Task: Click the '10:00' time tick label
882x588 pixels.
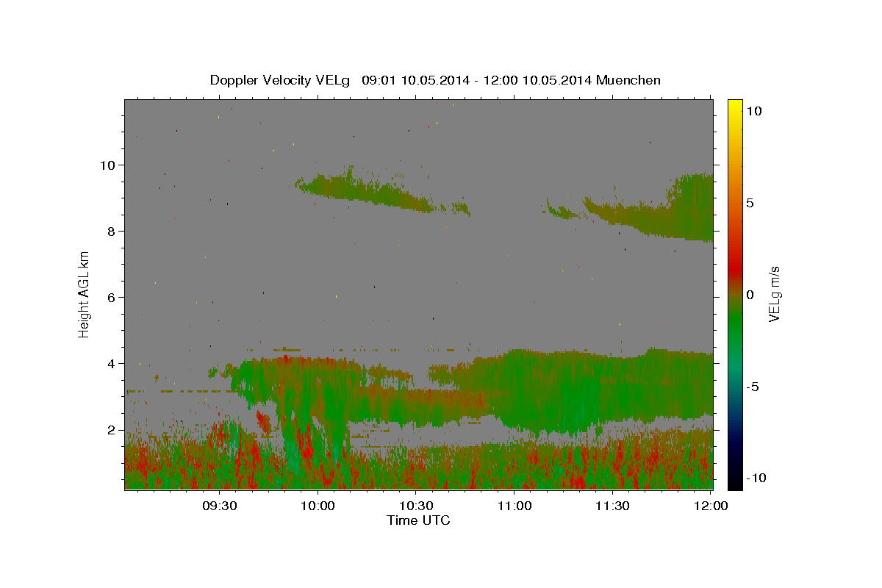Action: pos(318,506)
